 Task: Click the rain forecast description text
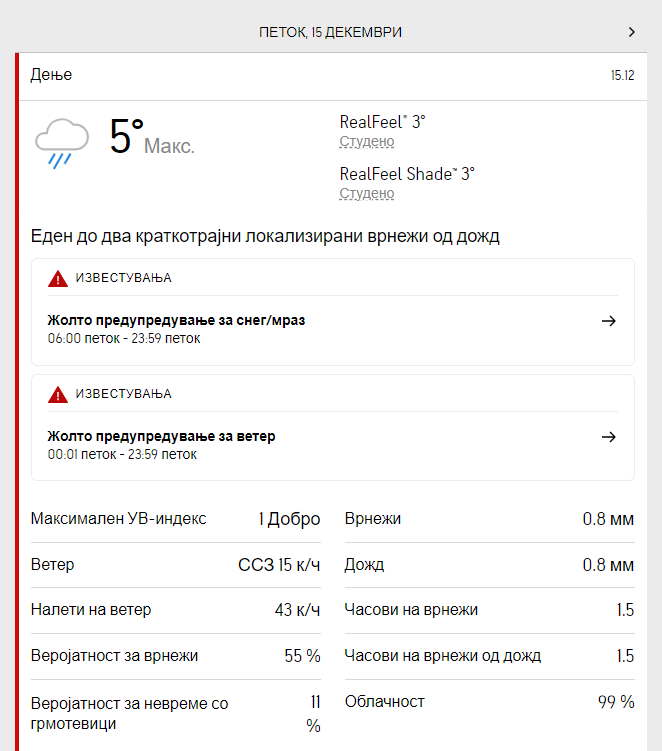265,236
